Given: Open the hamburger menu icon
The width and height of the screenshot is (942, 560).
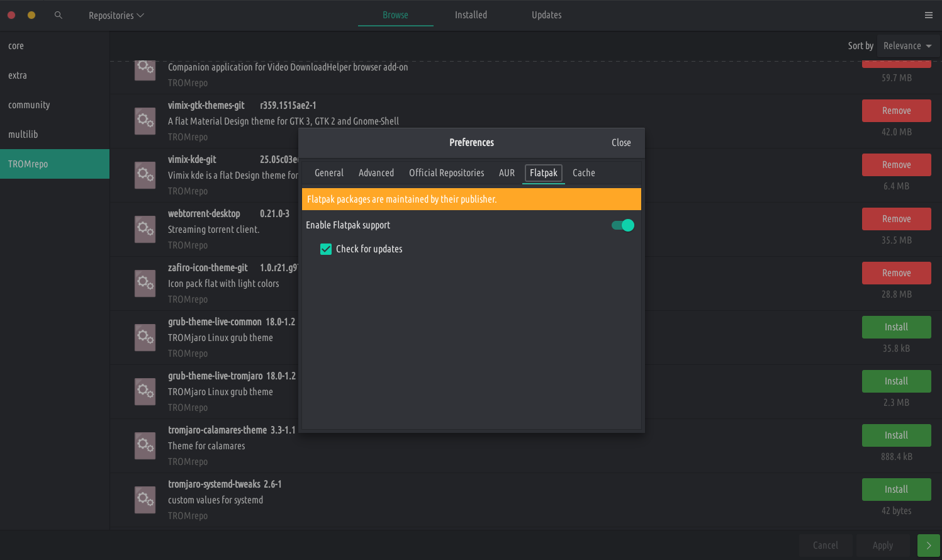Looking at the screenshot, I should (x=928, y=15).
